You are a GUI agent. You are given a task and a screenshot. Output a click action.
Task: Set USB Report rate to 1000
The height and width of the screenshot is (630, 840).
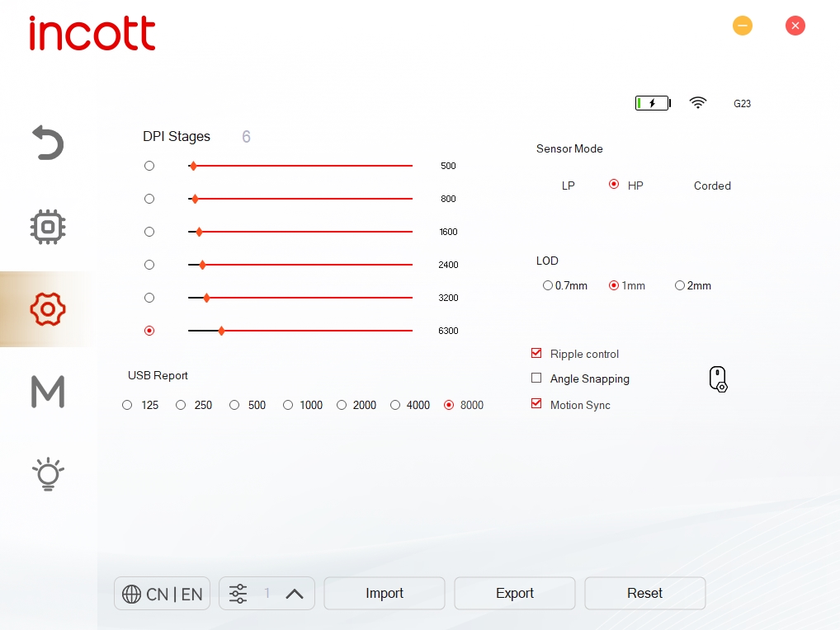click(288, 405)
